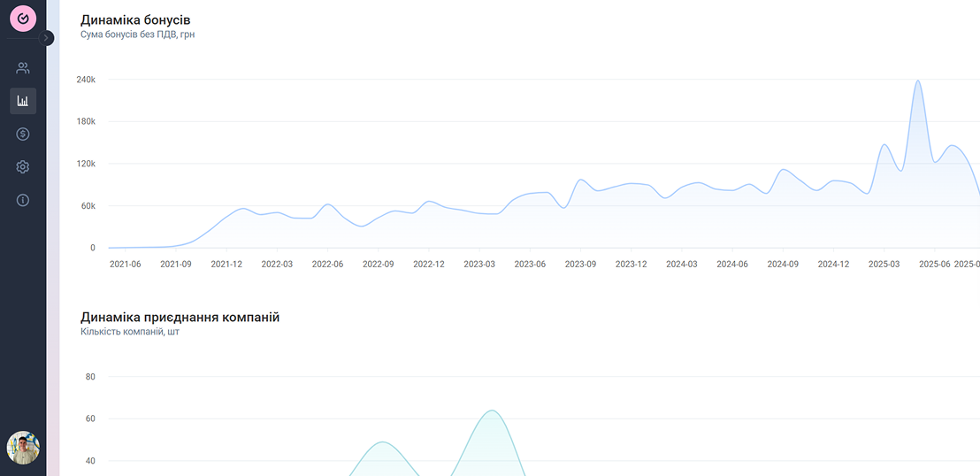Open settings via the gear icon
This screenshot has width=980, height=476.
coord(23,167)
